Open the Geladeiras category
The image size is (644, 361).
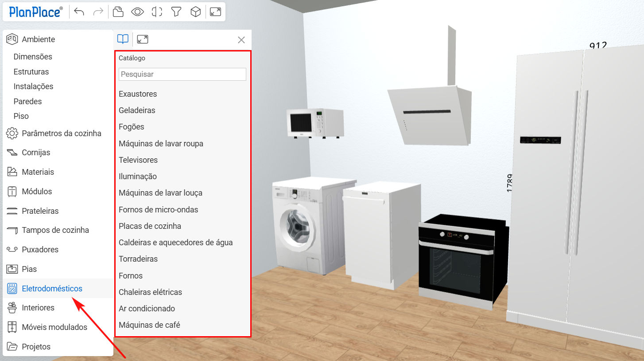click(137, 110)
